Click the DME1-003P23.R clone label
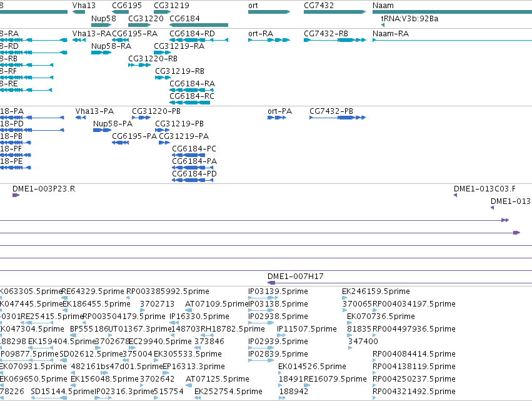The height and width of the screenshot is (401, 532). [44, 189]
